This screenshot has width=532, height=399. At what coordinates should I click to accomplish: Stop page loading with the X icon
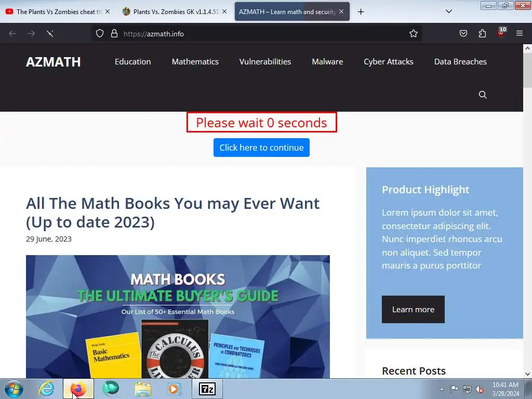50,34
